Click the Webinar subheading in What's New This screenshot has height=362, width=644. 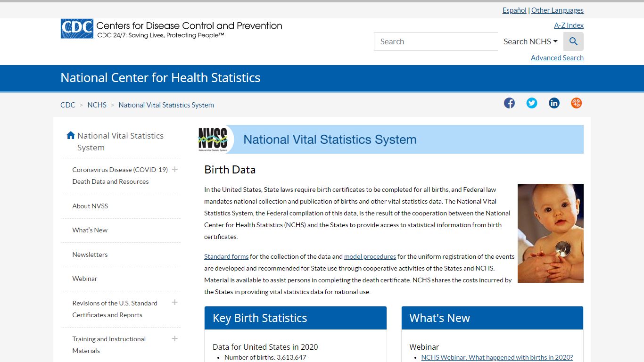(424, 347)
